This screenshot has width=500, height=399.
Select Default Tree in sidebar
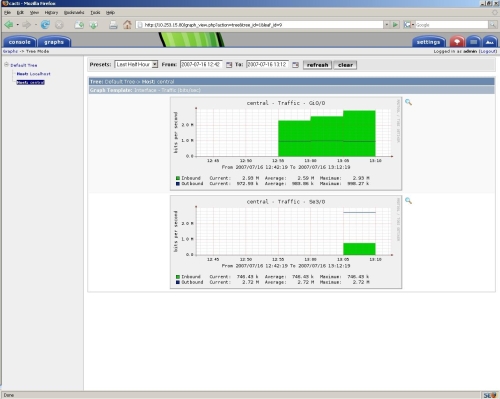coord(24,65)
